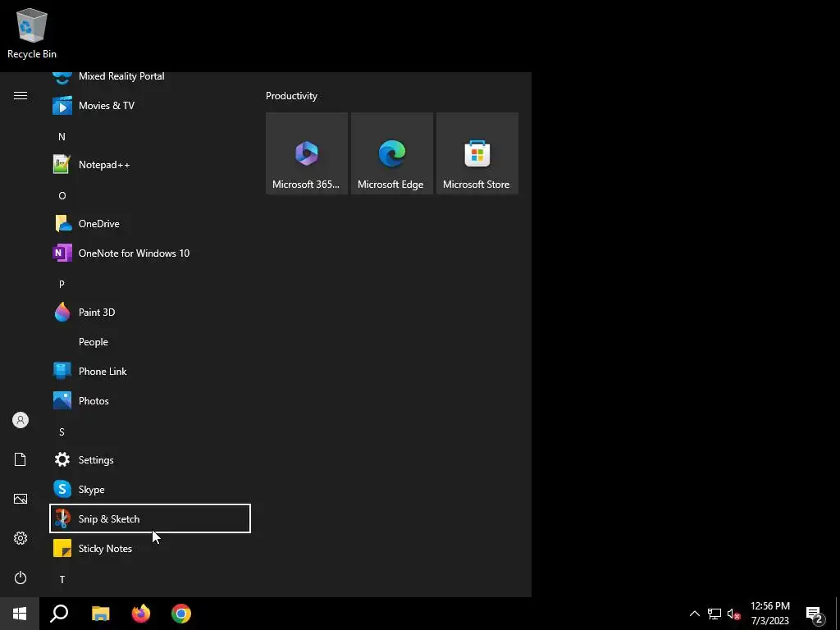Launch the Microsoft Edge tile
The height and width of the screenshot is (630, 840).
392,153
